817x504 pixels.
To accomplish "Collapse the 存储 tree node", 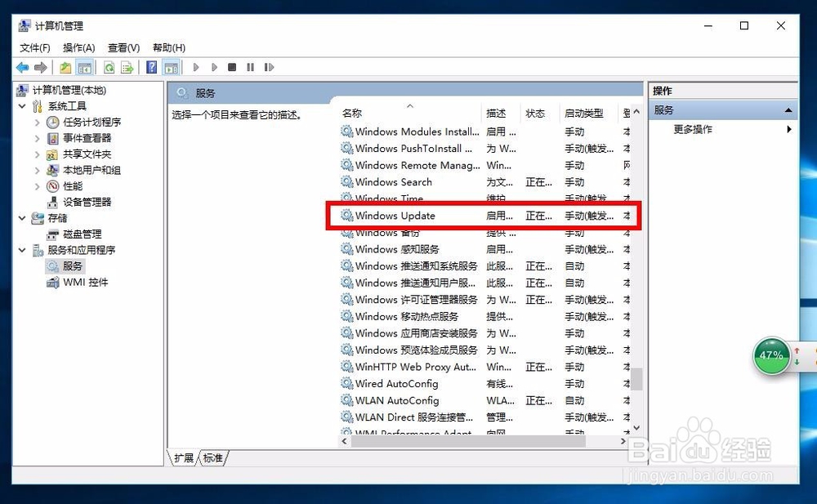I will [22, 218].
